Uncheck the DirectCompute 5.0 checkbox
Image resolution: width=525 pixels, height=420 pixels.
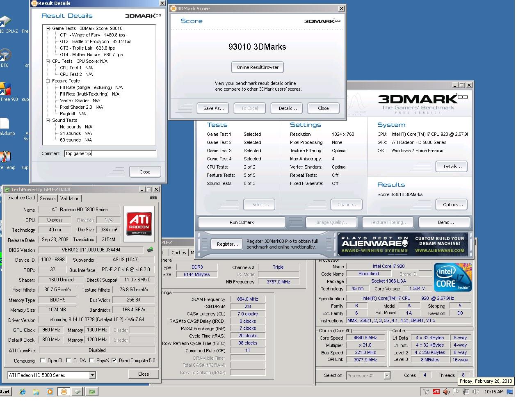(114, 361)
